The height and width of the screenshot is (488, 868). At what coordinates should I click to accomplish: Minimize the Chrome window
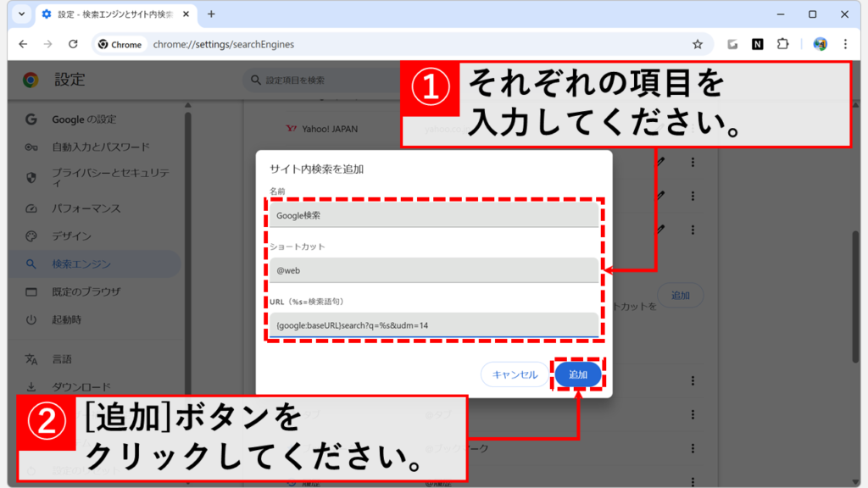pos(781,14)
